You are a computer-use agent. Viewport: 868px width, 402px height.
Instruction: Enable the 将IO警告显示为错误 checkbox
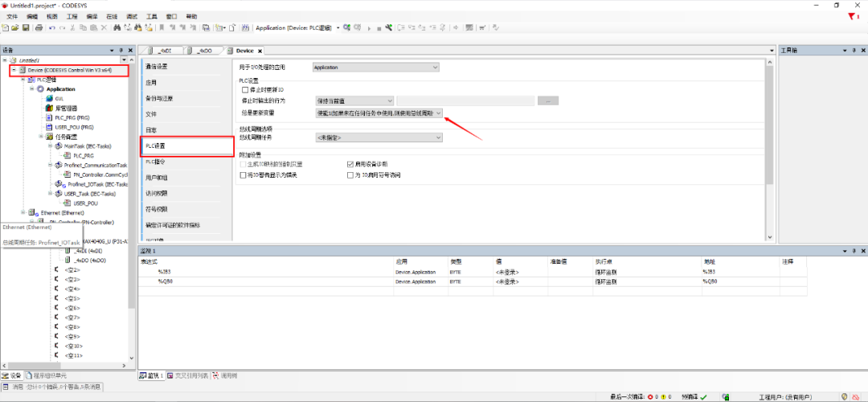coord(244,175)
